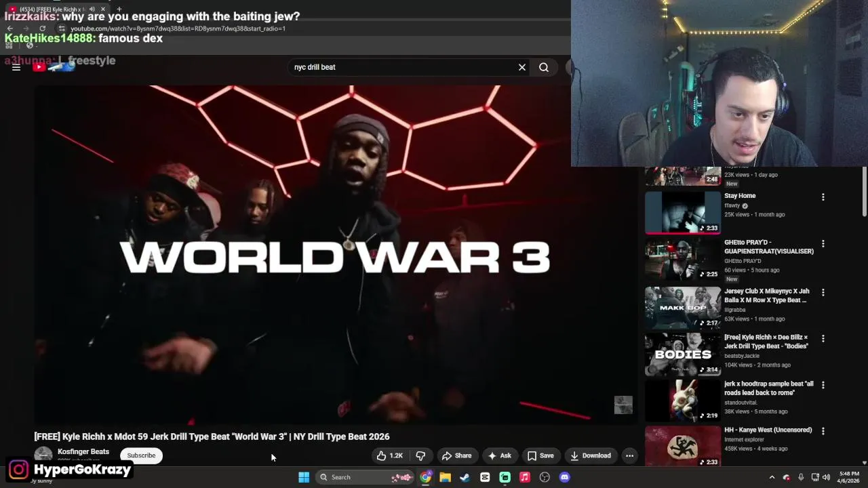Click the recommendations sidebar scrollbar
The width and height of the screenshot is (868, 488).
tap(864, 193)
